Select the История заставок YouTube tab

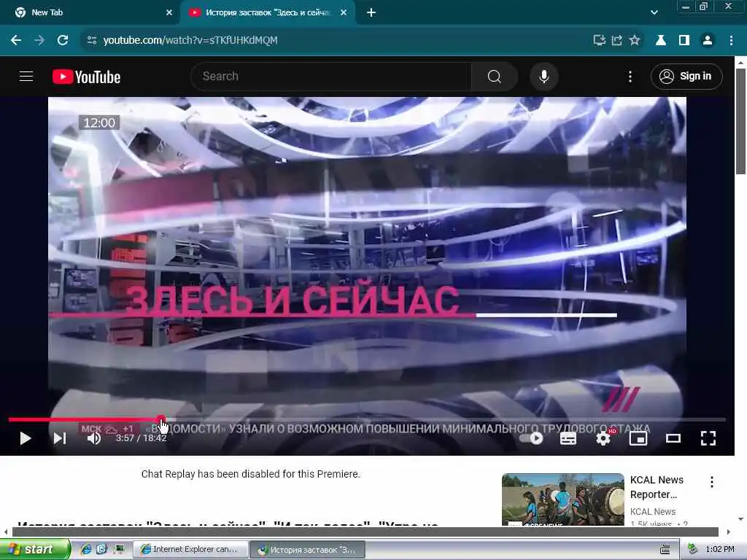click(267, 12)
